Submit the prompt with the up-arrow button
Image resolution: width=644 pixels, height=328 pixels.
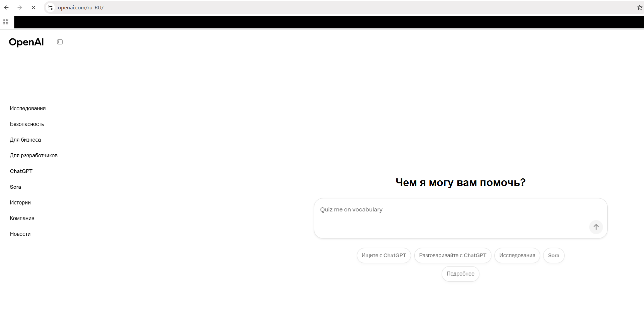click(596, 227)
